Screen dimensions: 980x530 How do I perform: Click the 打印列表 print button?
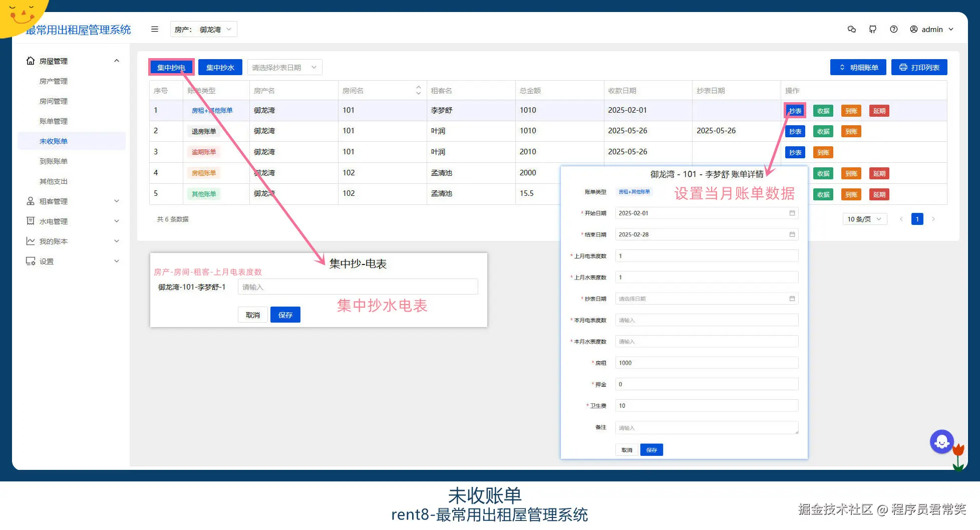[919, 67]
